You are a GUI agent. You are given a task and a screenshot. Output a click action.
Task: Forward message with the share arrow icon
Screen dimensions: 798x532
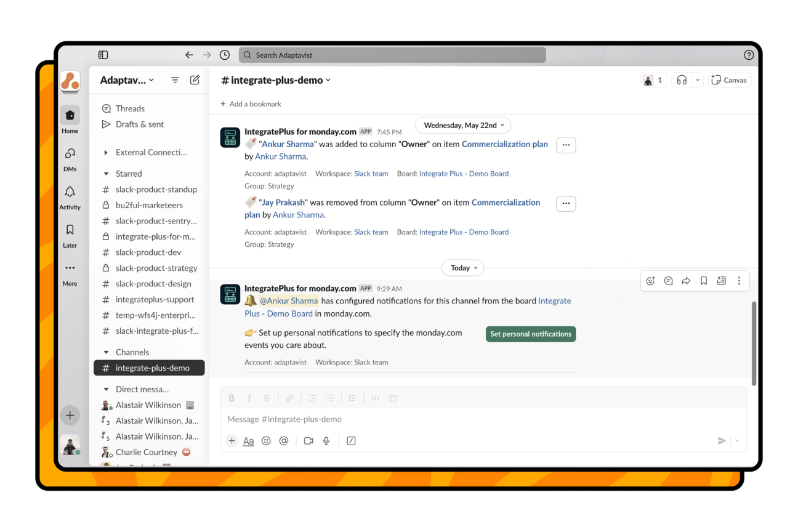tap(686, 281)
